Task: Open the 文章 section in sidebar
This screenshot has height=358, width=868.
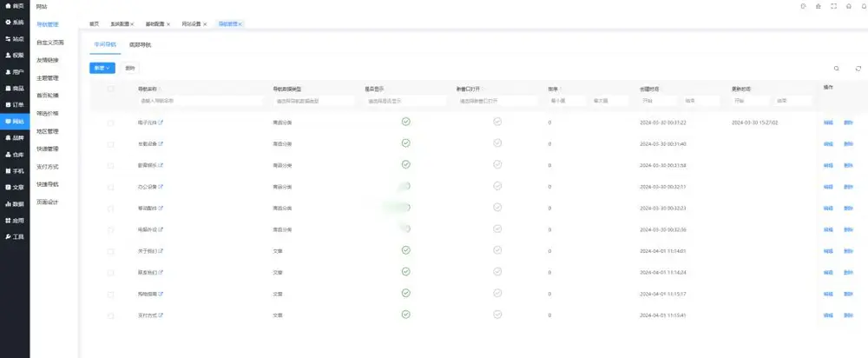Action: click(15, 188)
